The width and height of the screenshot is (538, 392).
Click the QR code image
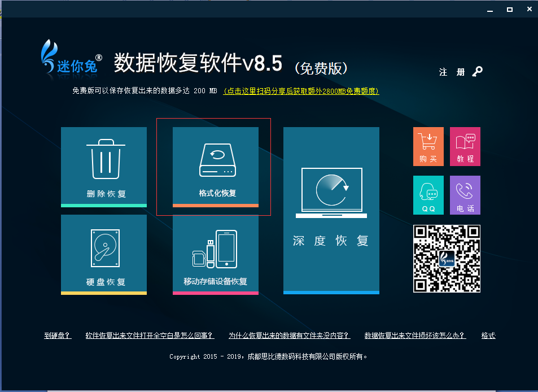tap(447, 259)
